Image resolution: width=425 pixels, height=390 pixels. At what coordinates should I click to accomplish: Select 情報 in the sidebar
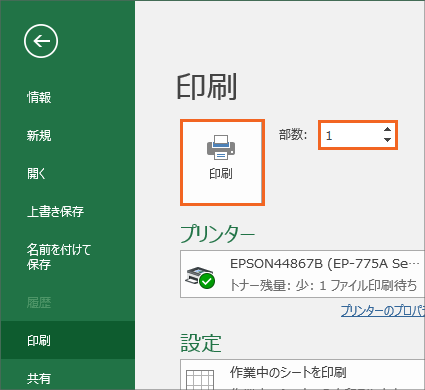click(39, 97)
